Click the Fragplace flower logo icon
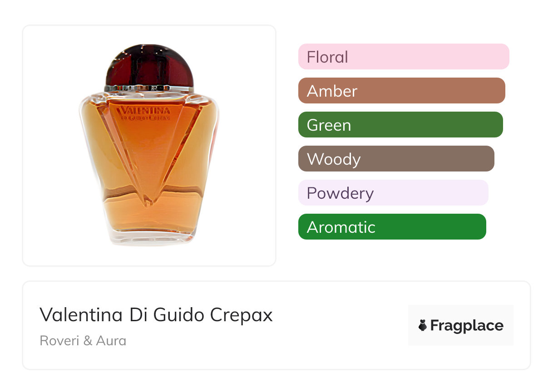This screenshot has height=392, width=553. point(423,325)
